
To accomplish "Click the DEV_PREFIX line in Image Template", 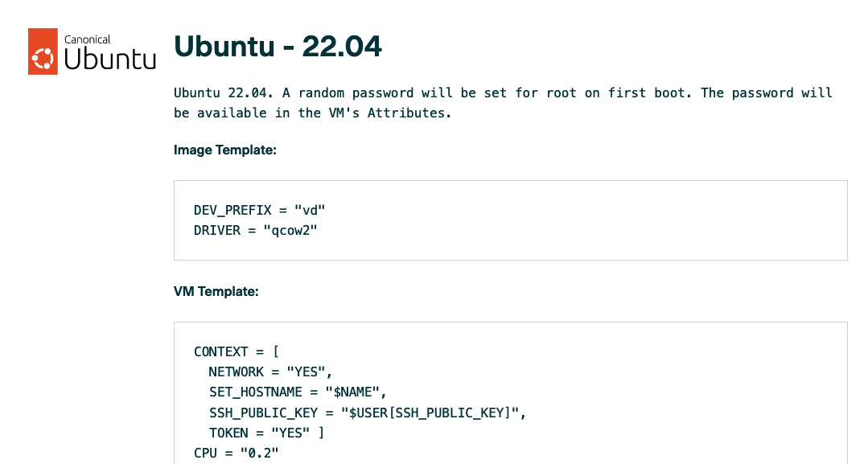I will [259, 211].
